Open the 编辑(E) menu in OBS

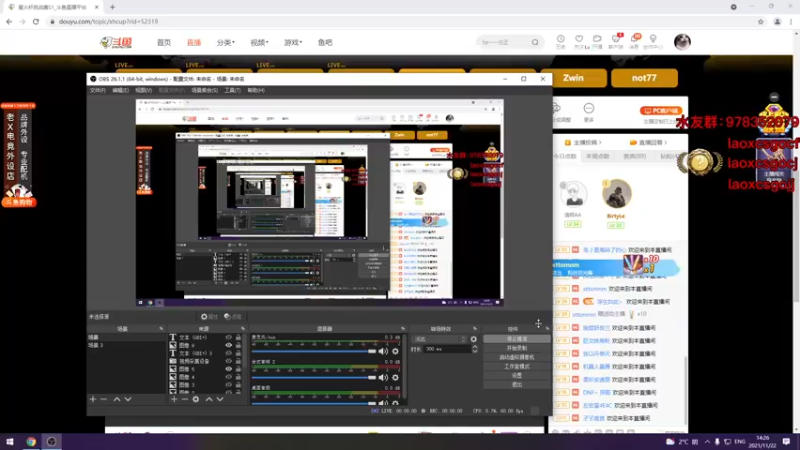point(120,90)
